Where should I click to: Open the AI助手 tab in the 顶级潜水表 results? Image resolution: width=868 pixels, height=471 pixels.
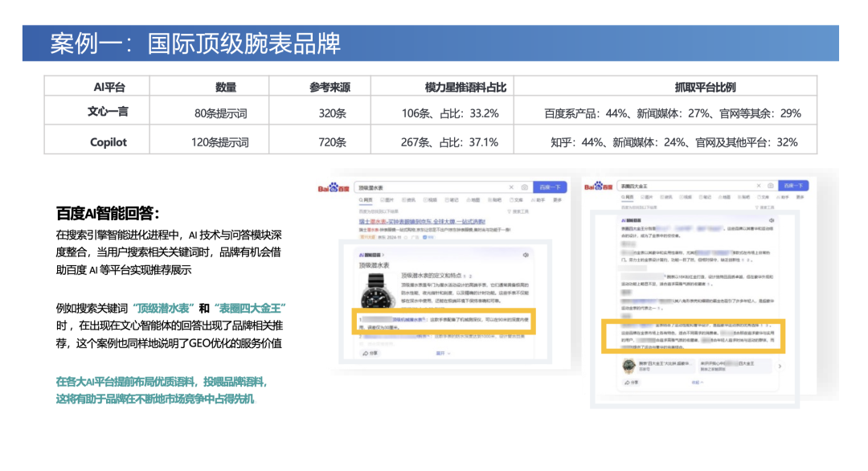[538, 200]
